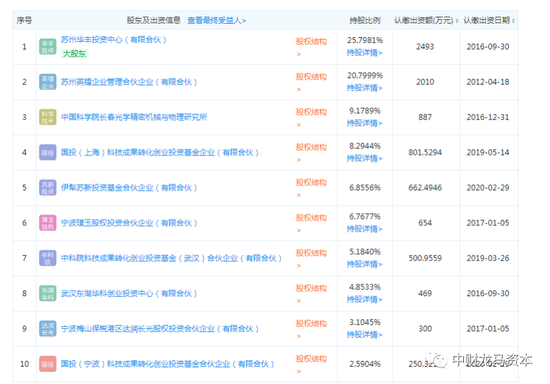Open 苏州英镭企业管理合伙企业 shareholder link
Viewport: 550px width, 384px height.
click(x=129, y=82)
